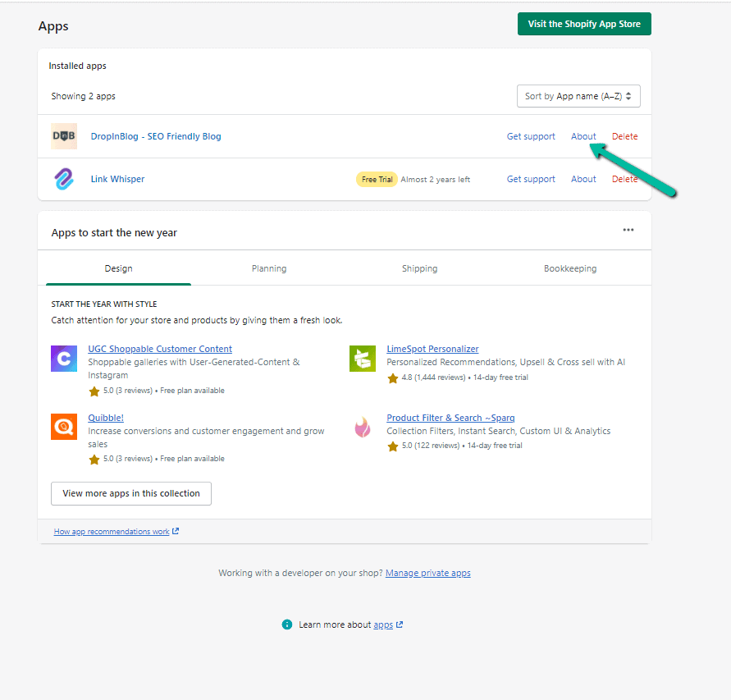Switch to the Bookkeeping tab
Viewport: 731px width, 700px height.
(x=570, y=268)
